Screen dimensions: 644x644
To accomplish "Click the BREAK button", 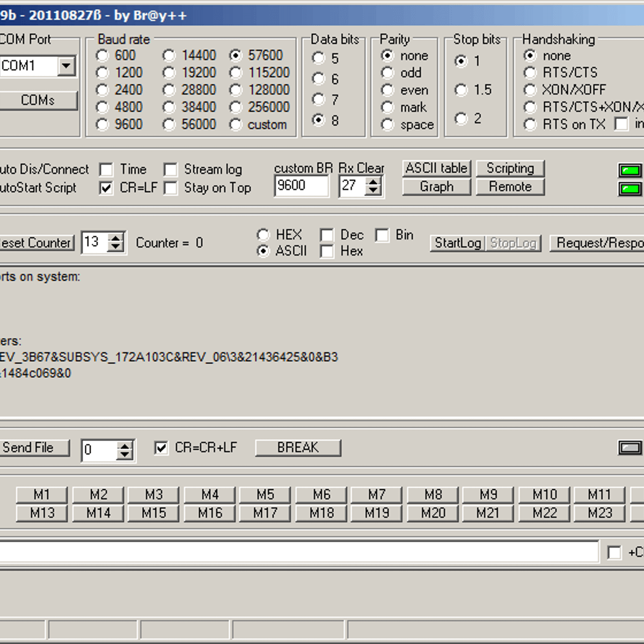I will [298, 448].
